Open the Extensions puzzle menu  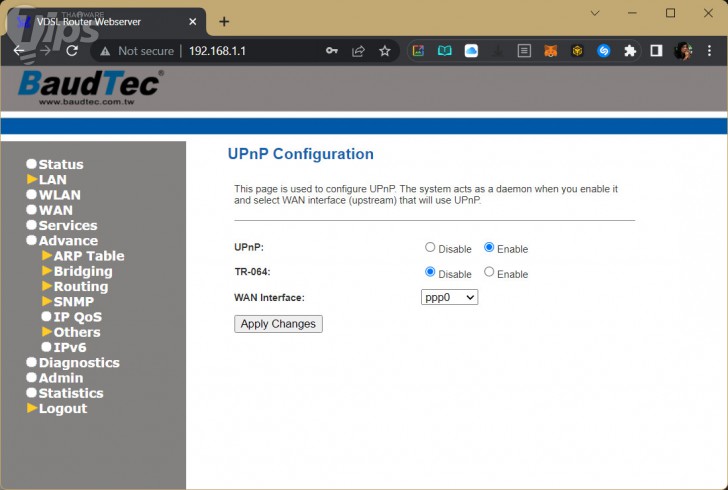(x=630, y=51)
